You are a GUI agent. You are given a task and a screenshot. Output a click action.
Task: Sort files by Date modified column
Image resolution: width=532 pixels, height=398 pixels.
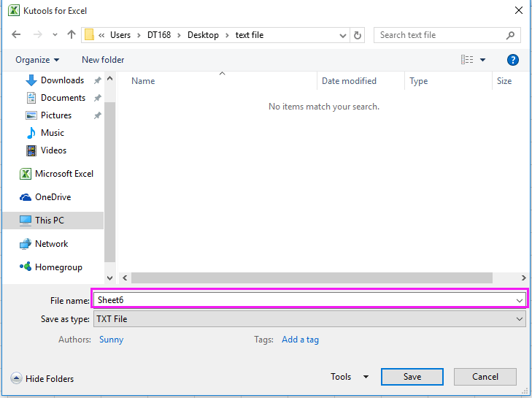pyautogui.click(x=349, y=81)
